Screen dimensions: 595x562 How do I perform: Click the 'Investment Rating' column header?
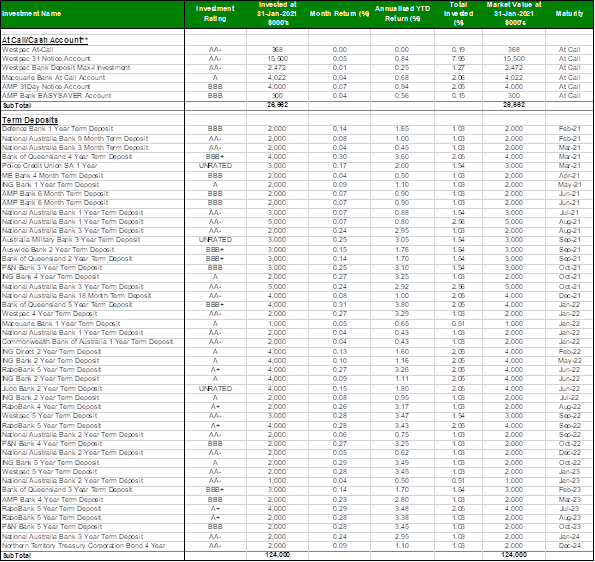pos(215,14)
